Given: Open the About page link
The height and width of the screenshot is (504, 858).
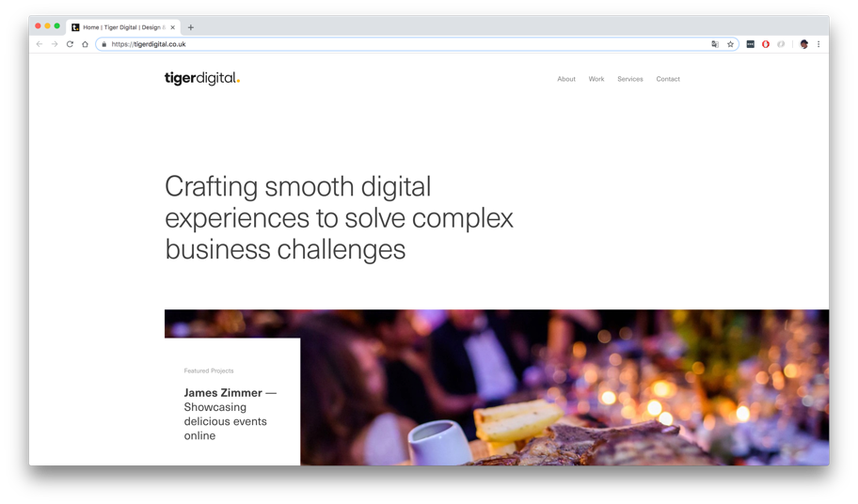Looking at the screenshot, I should [x=566, y=79].
